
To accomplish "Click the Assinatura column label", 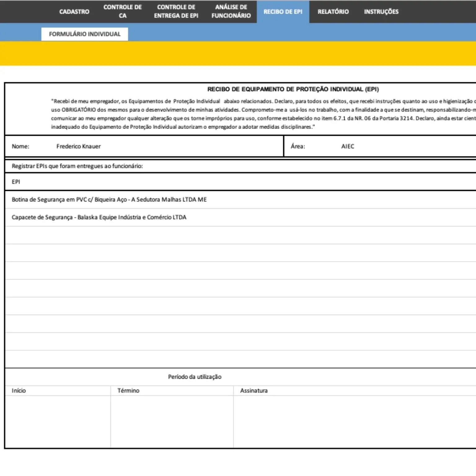I will point(254,390).
